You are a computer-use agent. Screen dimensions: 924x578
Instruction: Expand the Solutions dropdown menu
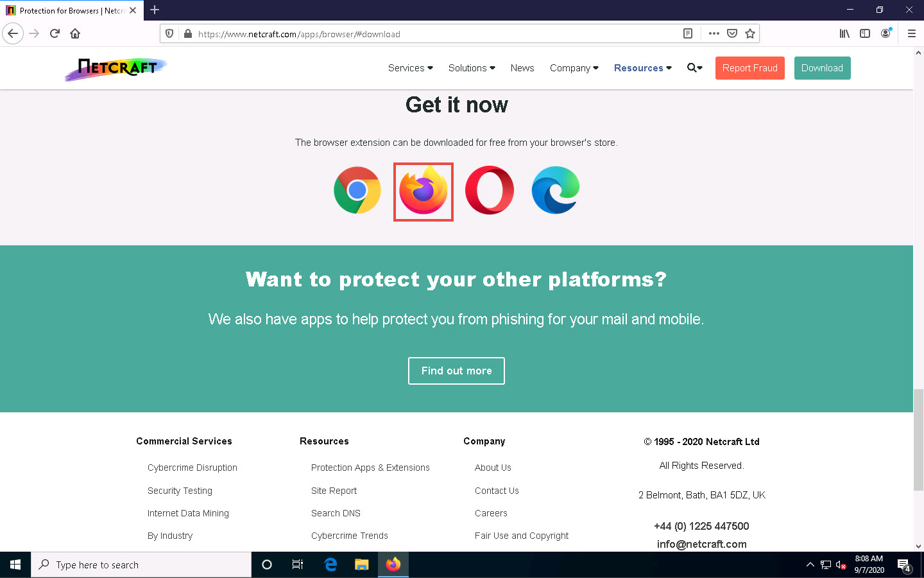472,67
